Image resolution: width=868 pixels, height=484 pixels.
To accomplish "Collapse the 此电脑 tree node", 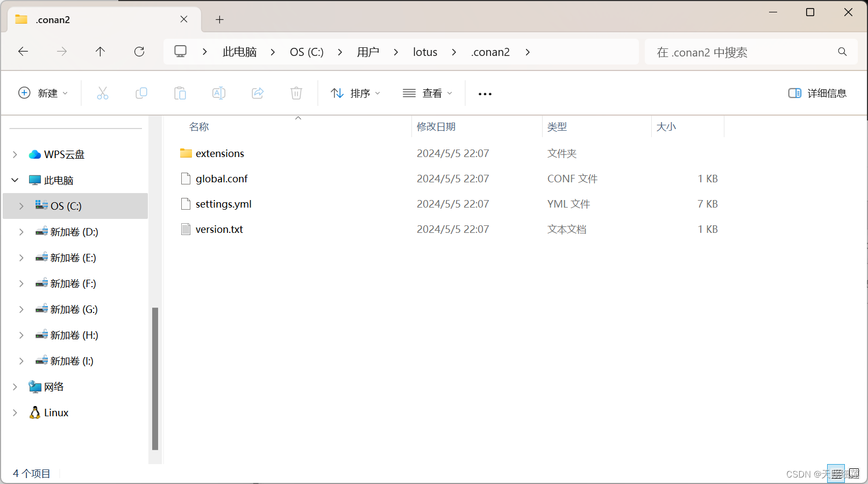I will tap(15, 180).
